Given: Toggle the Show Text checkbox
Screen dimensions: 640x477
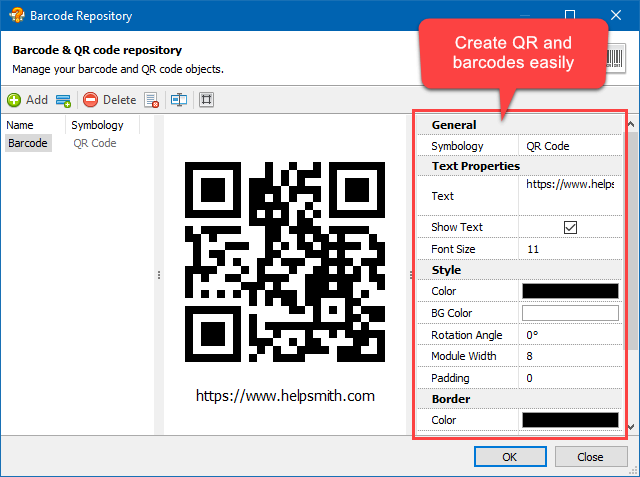Looking at the screenshot, I should pos(570,227).
